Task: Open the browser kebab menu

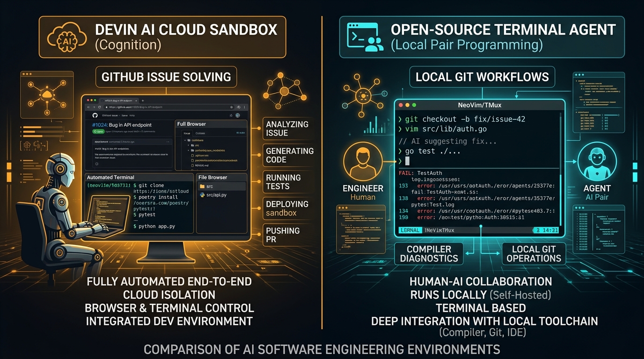Action: pyautogui.click(x=244, y=107)
